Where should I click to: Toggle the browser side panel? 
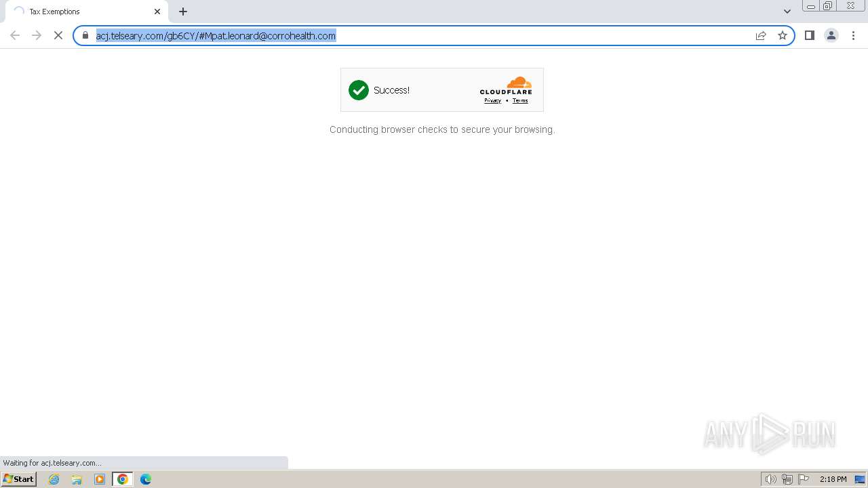click(x=810, y=35)
